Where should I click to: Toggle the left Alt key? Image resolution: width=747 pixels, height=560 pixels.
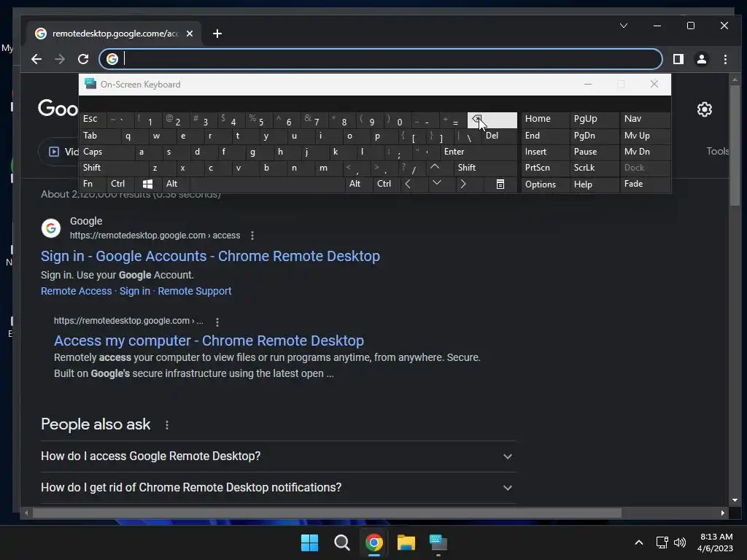[x=176, y=184]
